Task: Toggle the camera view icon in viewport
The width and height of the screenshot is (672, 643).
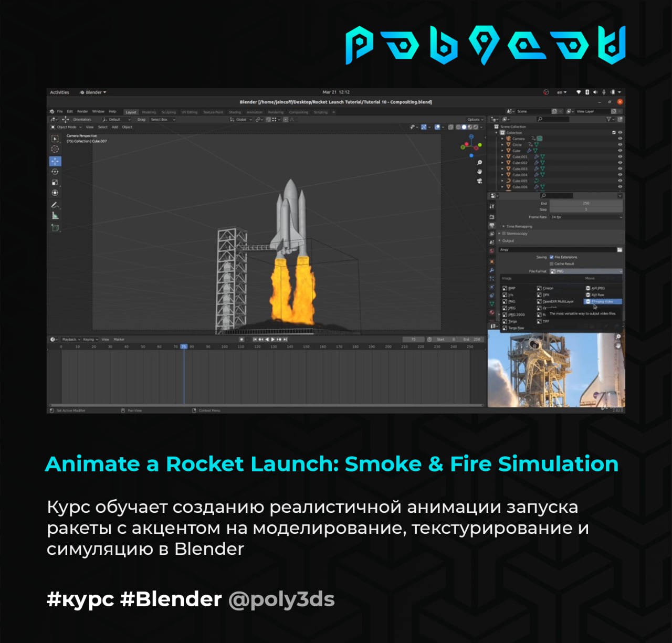Action: click(479, 181)
